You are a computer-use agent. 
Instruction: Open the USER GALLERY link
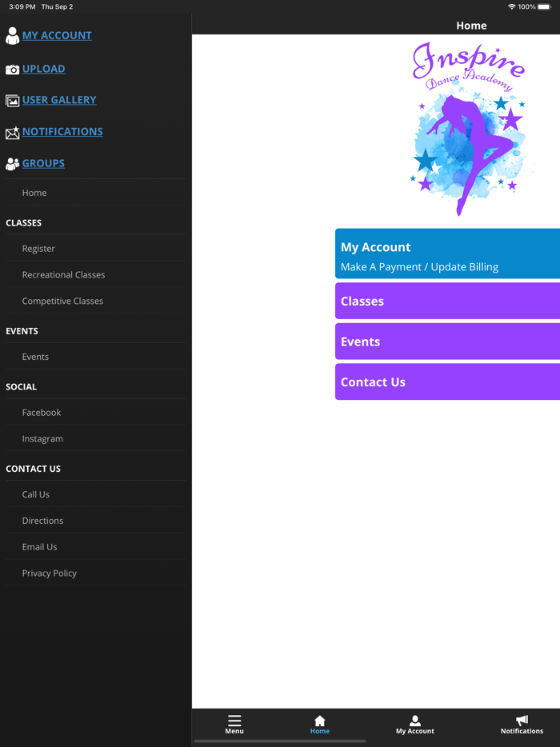coord(59,100)
